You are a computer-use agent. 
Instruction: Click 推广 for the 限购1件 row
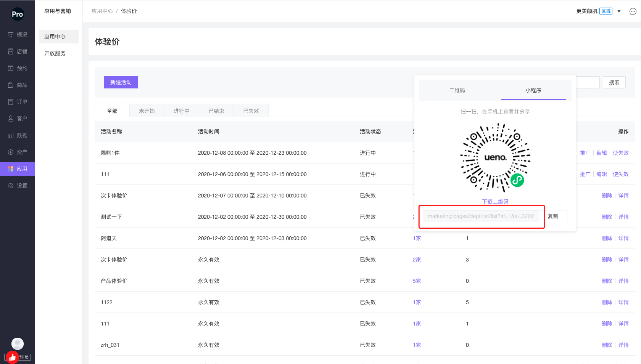[585, 153]
